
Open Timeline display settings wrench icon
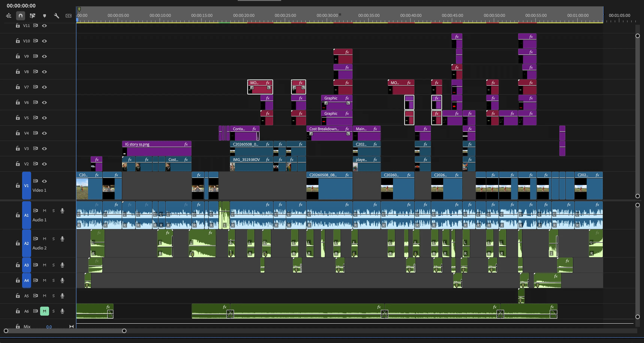[57, 16]
